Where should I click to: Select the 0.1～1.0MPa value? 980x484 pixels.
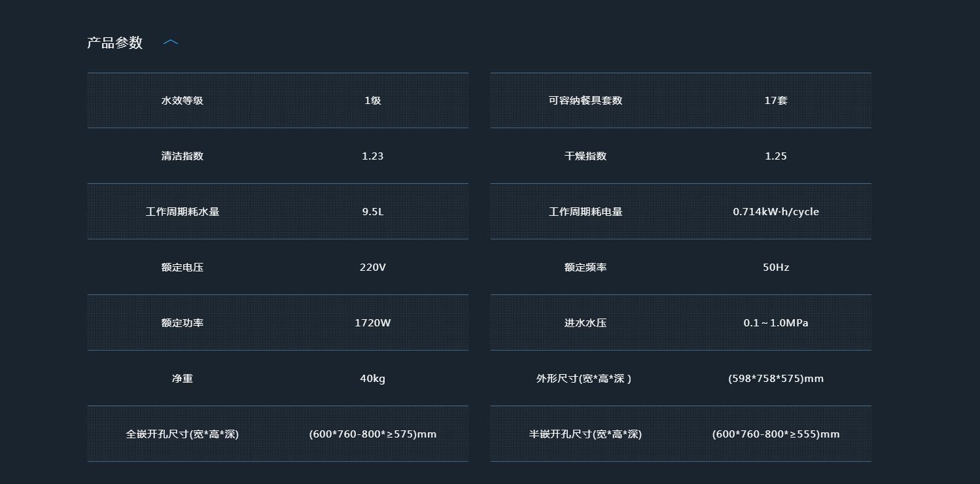(x=776, y=323)
